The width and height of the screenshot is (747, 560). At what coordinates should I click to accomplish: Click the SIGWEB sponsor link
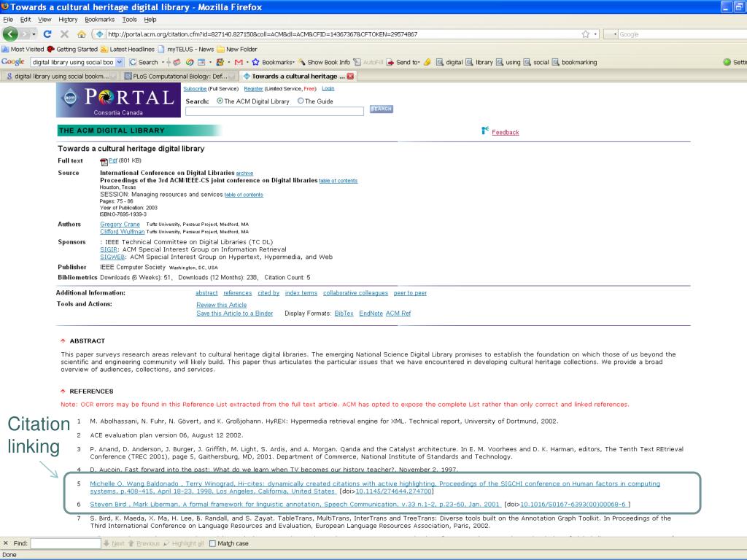[x=112, y=257]
